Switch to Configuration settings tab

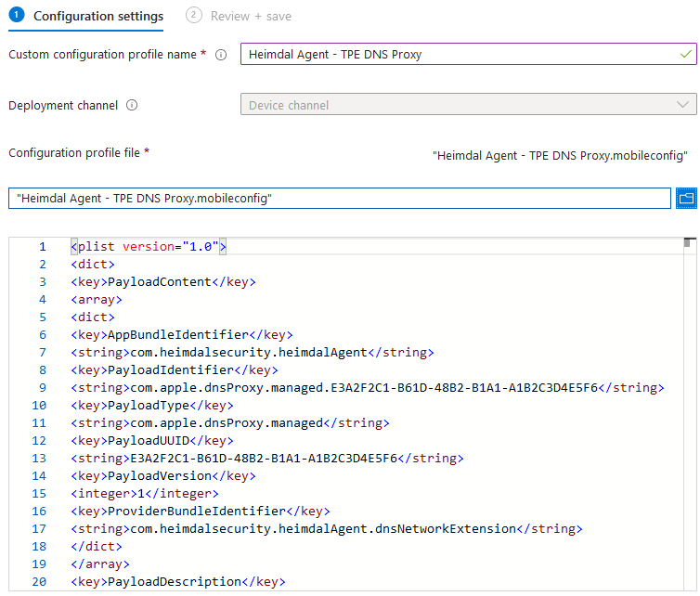coord(86,17)
